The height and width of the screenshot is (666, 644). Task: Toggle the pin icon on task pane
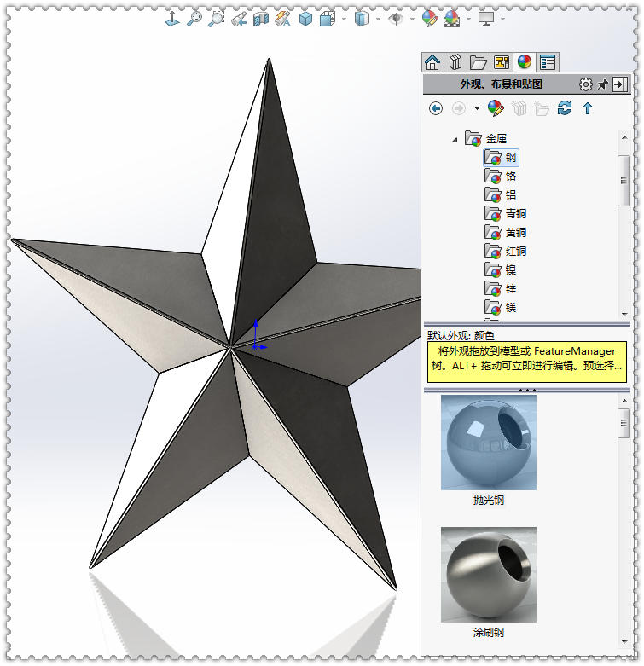(x=603, y=84)
